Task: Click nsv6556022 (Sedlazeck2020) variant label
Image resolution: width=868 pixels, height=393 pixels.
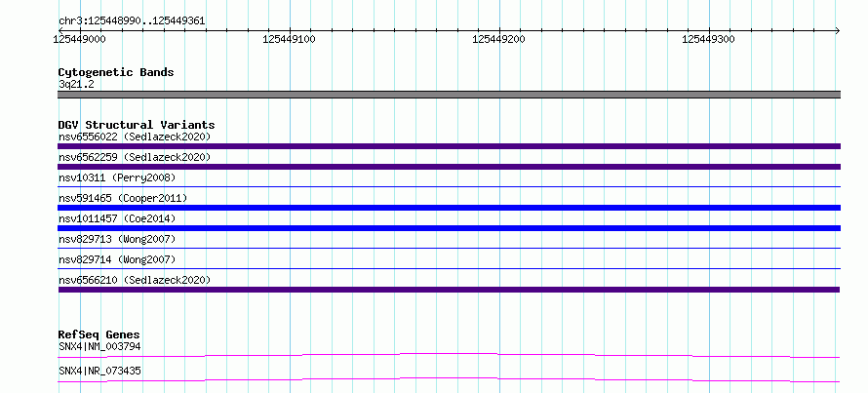Action: click(135, 137)
